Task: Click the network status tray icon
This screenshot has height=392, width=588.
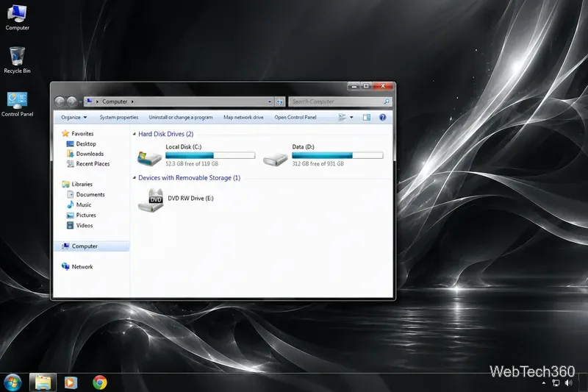Action: (x=556, y=382)
